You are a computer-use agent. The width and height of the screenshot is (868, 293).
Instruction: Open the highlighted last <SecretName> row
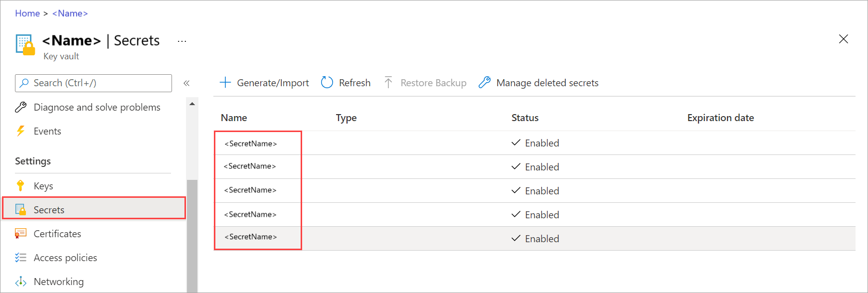[x=251, y=237]
